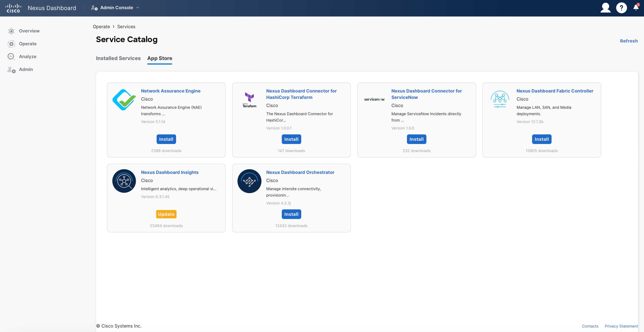Screen dimensions: 644x332
Task: Open the Nexus Dashboard Fabric Controller link
Action: [555, 91]
